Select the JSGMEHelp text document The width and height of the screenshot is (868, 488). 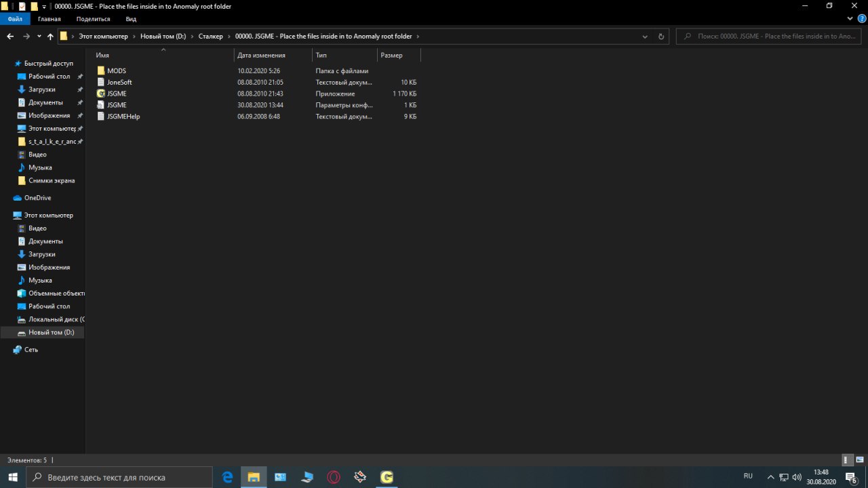click(123, 117)
